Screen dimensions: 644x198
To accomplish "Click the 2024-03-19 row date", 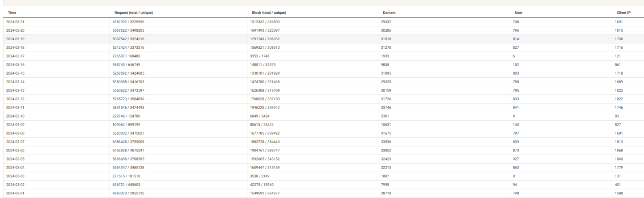I will (x=15, y=39).
